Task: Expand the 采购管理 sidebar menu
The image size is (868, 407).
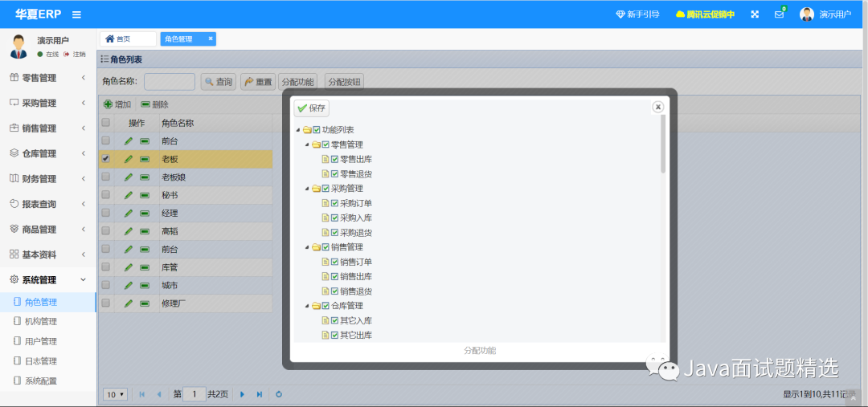Action: pyautogui.click(x=48, y=103)
